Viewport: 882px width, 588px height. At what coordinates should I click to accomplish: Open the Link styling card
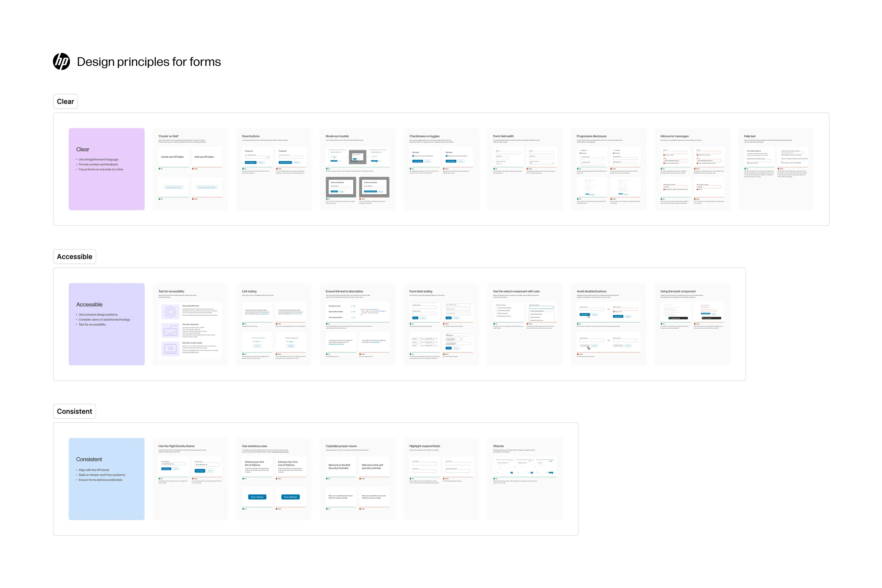pos(274,324)
